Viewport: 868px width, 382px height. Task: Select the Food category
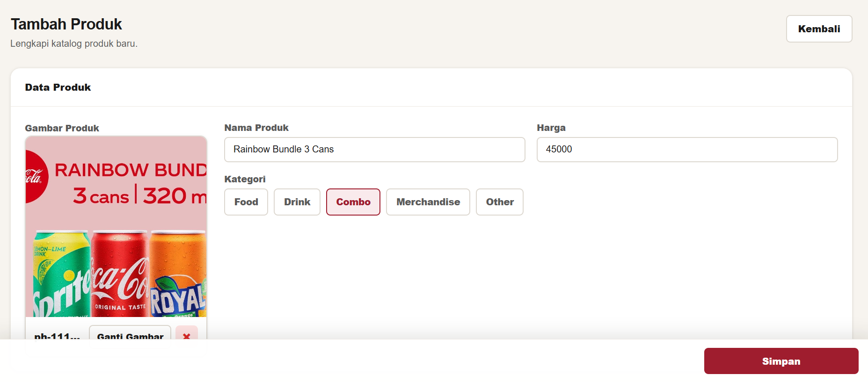click(246, 202)
